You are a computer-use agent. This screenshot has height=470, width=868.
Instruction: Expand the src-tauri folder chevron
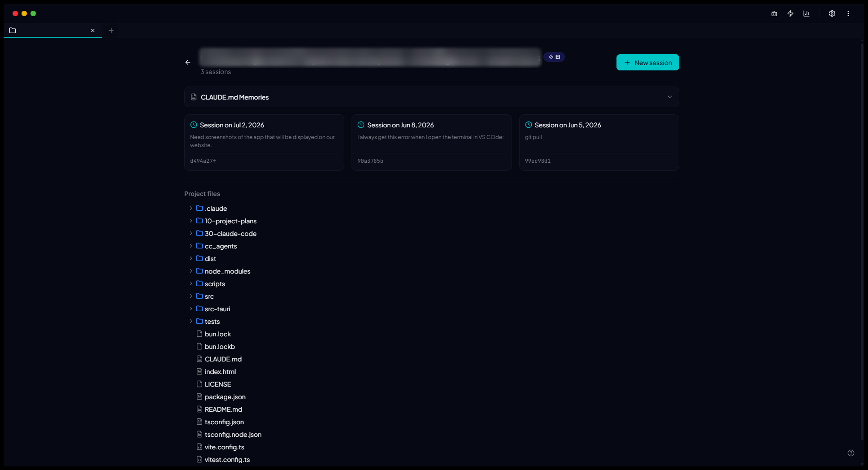click(x=191, y=309)
